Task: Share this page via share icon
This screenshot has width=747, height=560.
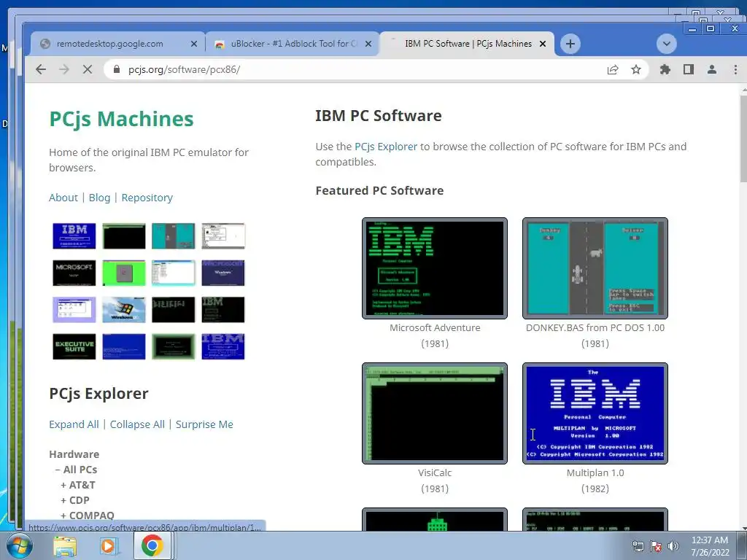Action: 613,69
